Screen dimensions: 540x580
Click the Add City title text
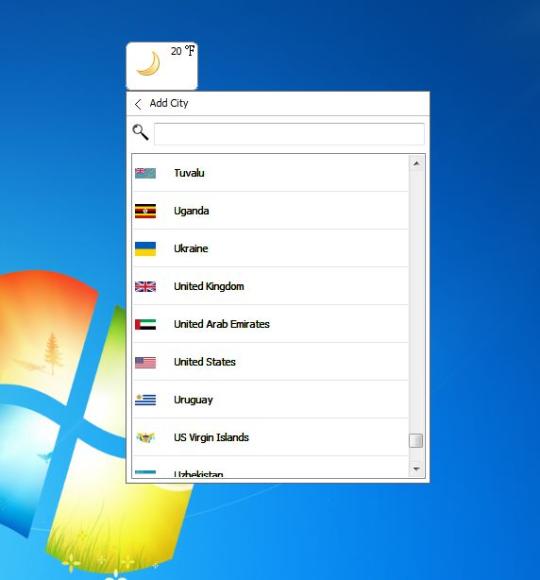pos(169,103)
